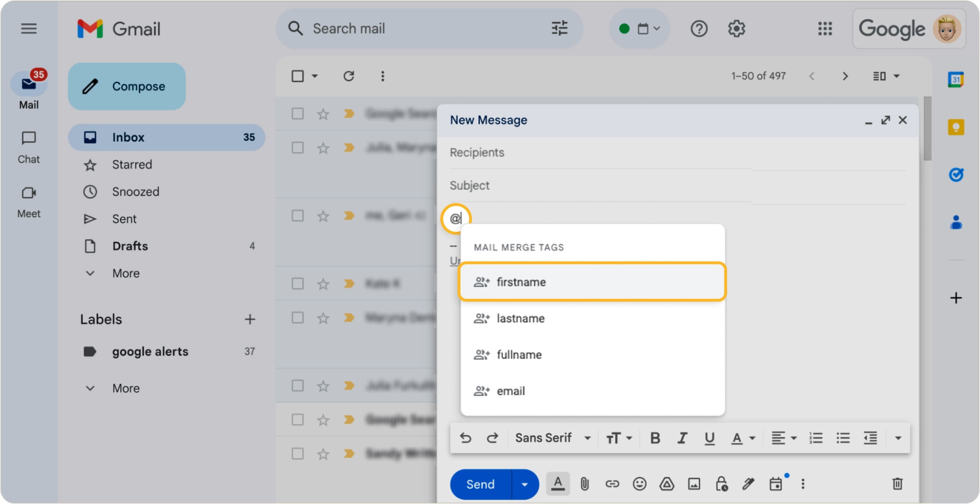Click the insert photo icon

pyautogui.click(x=694, y=484)
